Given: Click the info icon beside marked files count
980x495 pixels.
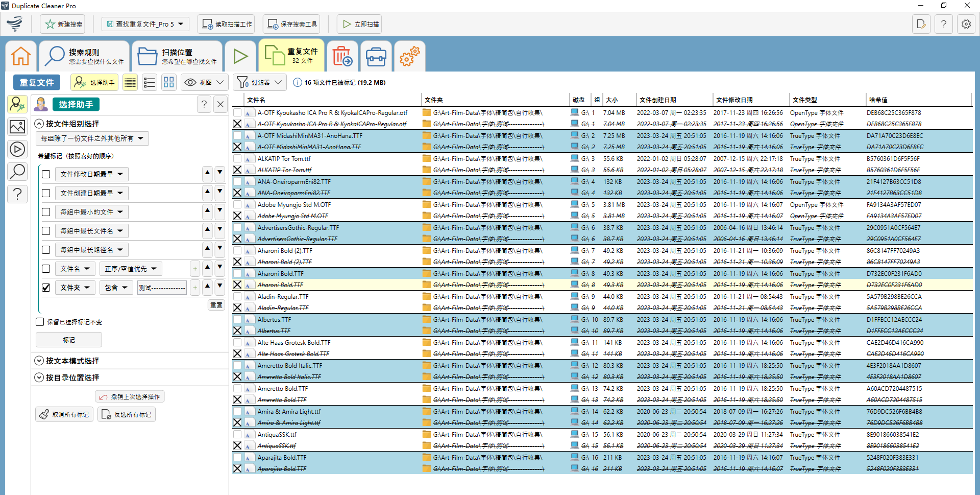Looking at the screenshot, I should click(x=298, y=82).
